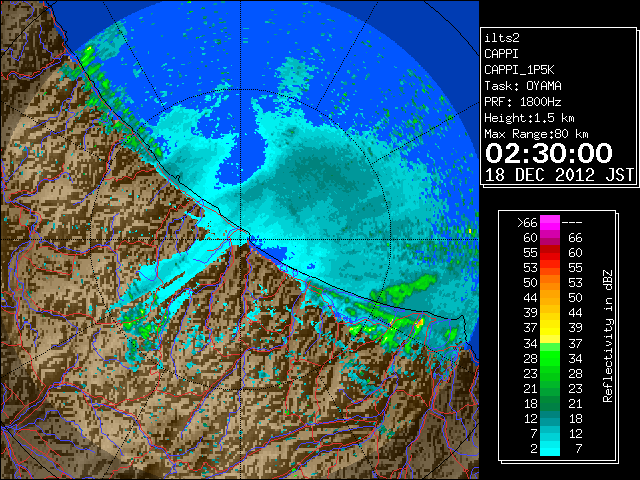640x480 pixels.
Task: Select the date "18 DEC 2012 JST"
Action: click(x=559, y=175)
